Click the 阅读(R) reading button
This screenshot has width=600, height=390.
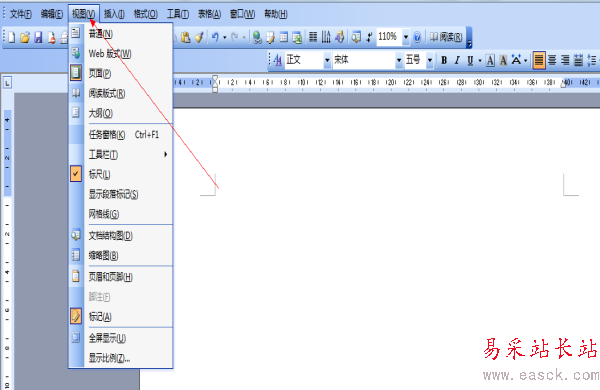point(446,37)
